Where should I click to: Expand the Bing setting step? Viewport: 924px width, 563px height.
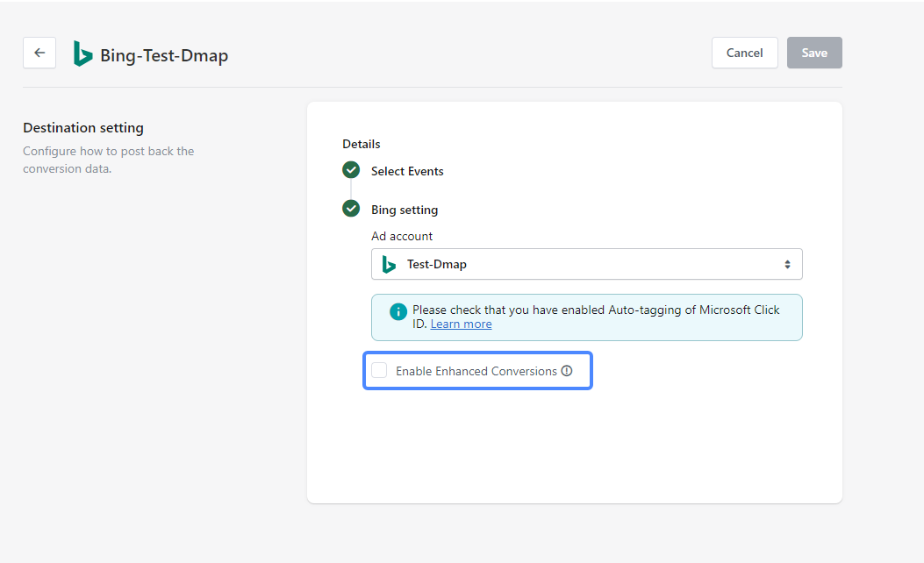coord(405,210)
